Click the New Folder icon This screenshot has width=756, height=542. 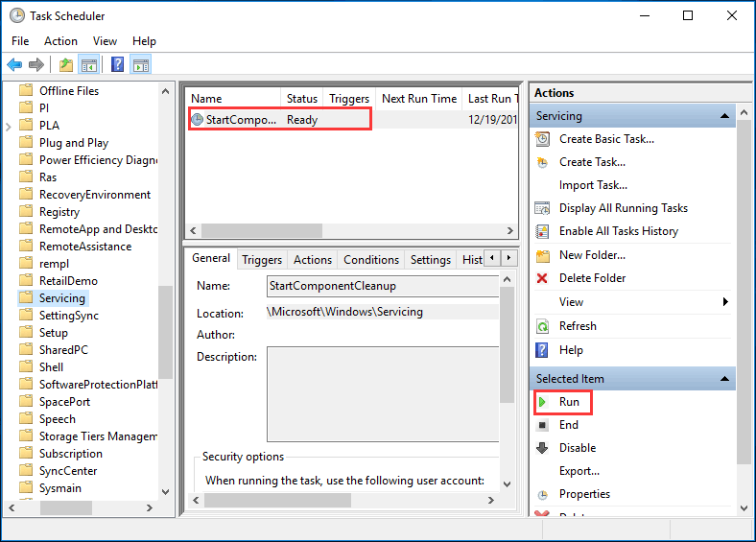point(543,255)
